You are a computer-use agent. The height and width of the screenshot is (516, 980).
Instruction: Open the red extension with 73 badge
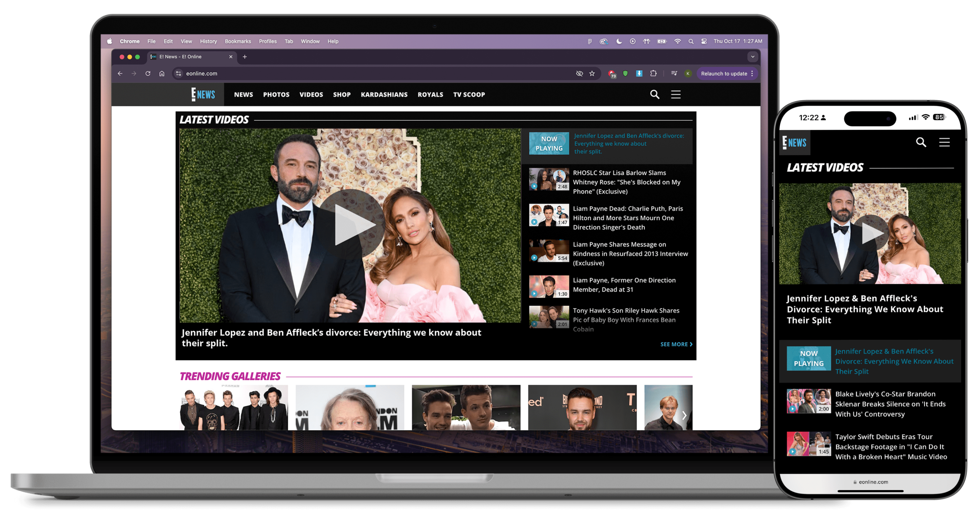click(611, 74)
